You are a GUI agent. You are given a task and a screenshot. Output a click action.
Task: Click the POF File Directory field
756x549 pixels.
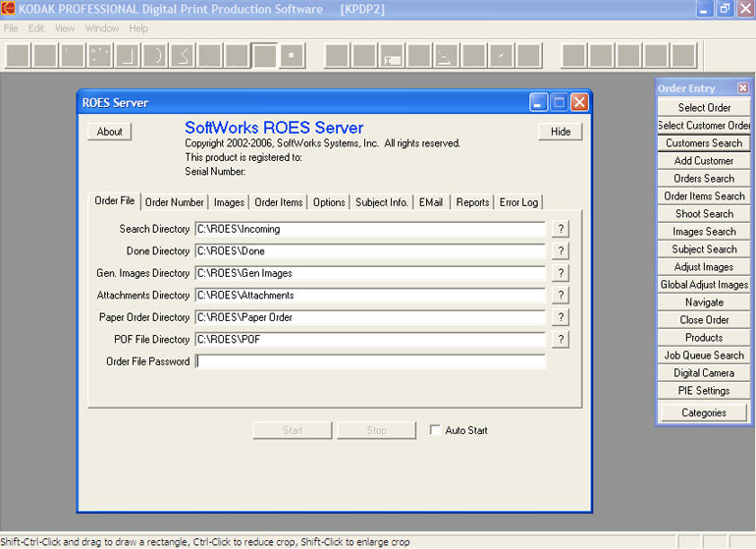[370, 340]
